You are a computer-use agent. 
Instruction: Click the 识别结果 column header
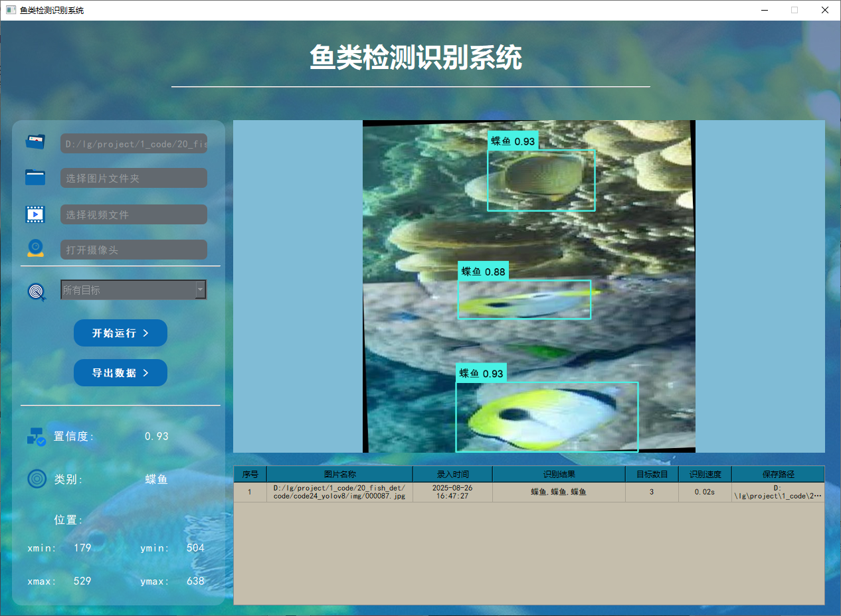[x=558, y=473]
